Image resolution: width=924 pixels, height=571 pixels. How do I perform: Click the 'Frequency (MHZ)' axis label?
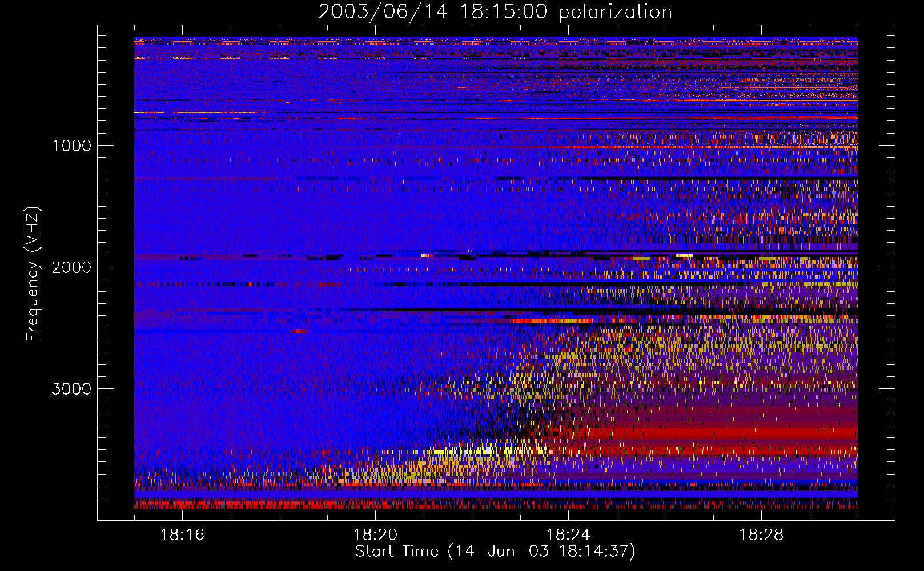tap(33, 274)
